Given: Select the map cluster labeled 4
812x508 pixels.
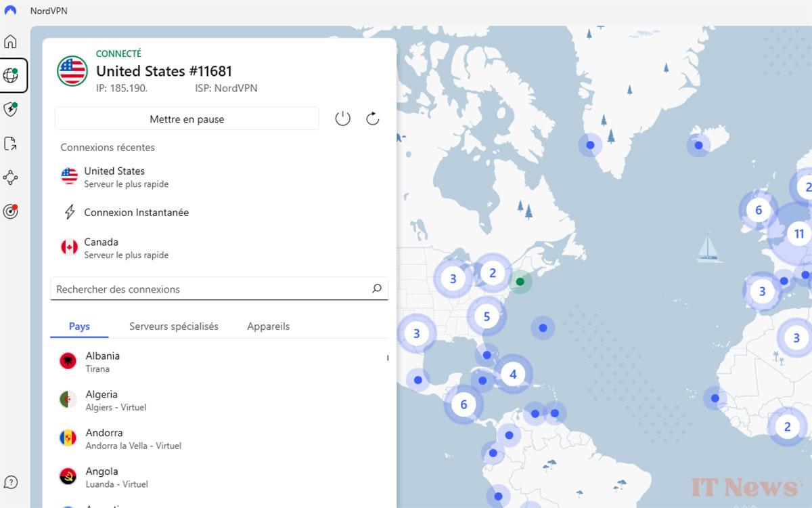Looking at the screenshot, I should [x=513, y=374].
